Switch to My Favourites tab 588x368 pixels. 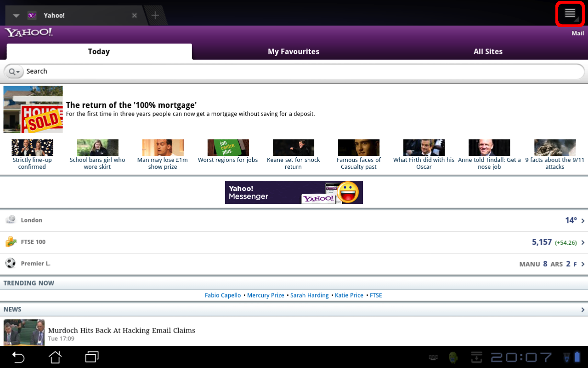294,52
